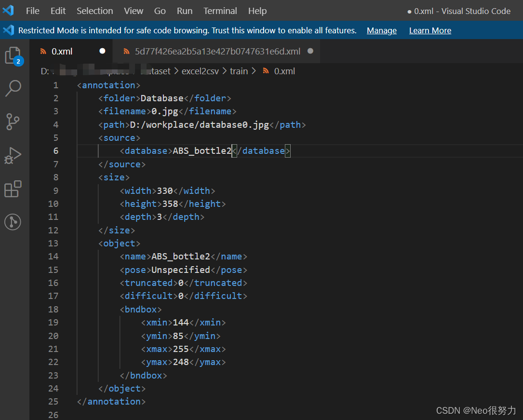Click the opening source tag on line 5
Screen dimensions: 523x420
point(119,138)
